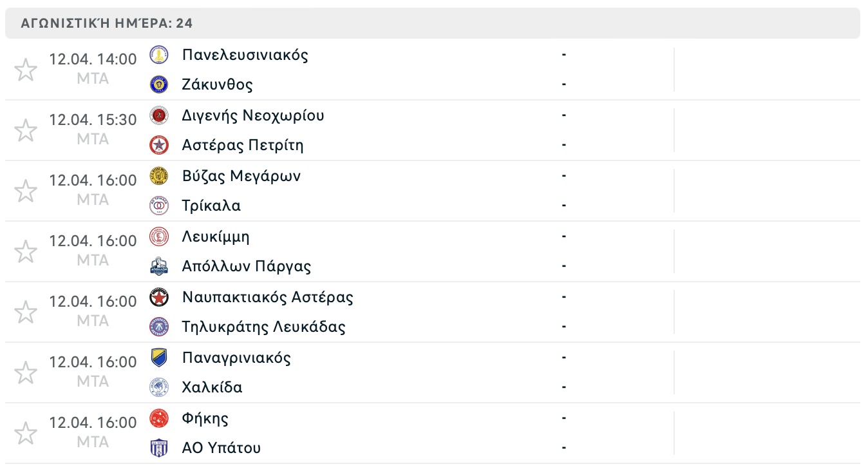This screenshot has width=868, height=473.
Task: Star the Πανελευσινιακός vs Ζάκυνθος match
Action: (26, 70)
